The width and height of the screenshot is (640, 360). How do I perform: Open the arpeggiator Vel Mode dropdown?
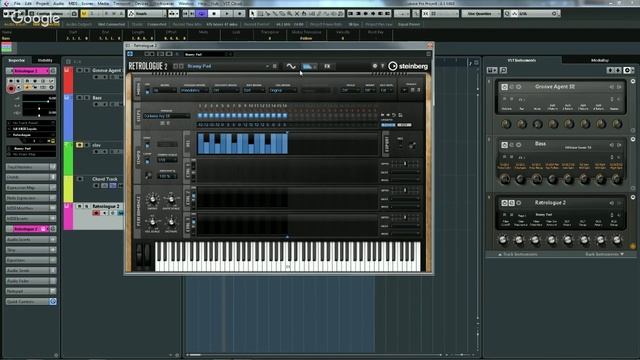coord(282,90)
